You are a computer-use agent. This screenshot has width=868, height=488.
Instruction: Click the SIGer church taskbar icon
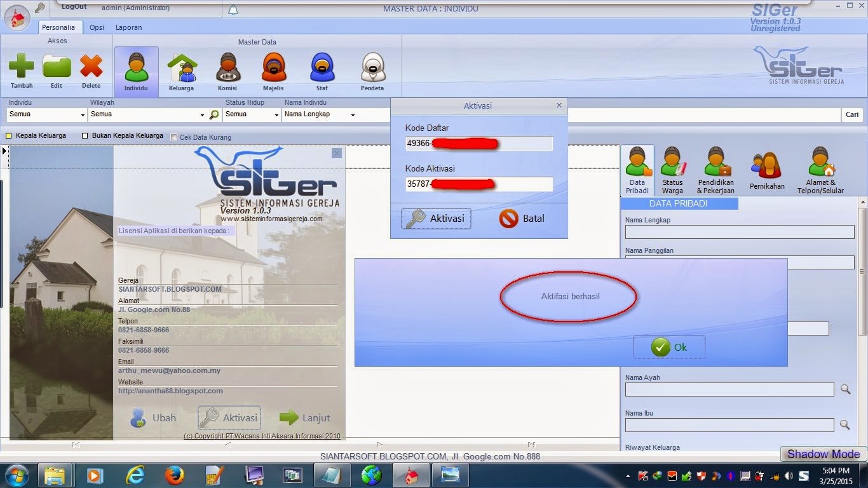tap(411, 475)
